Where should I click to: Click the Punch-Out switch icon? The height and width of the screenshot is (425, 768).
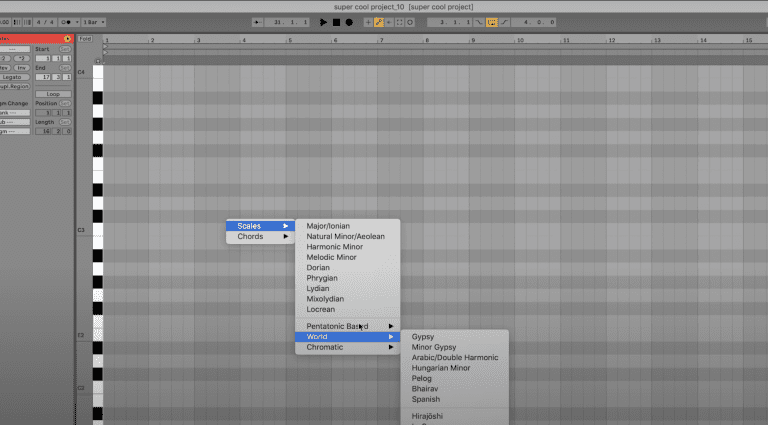click(x=504, y=21)
